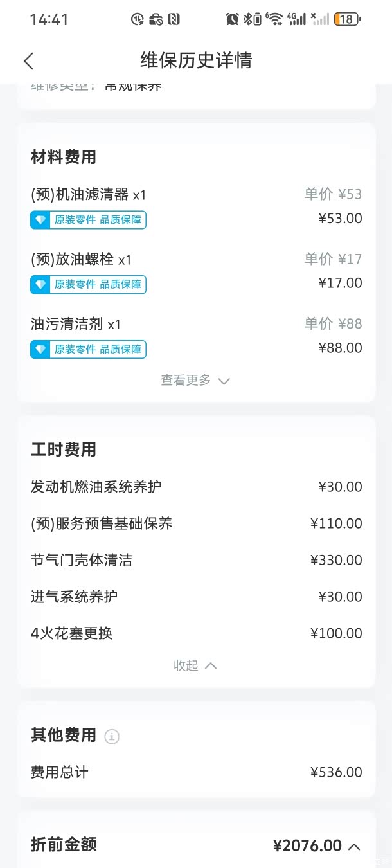Screen dimensions: 392x868
Task: Tap the back arrow icon
Action: point(28,61)
